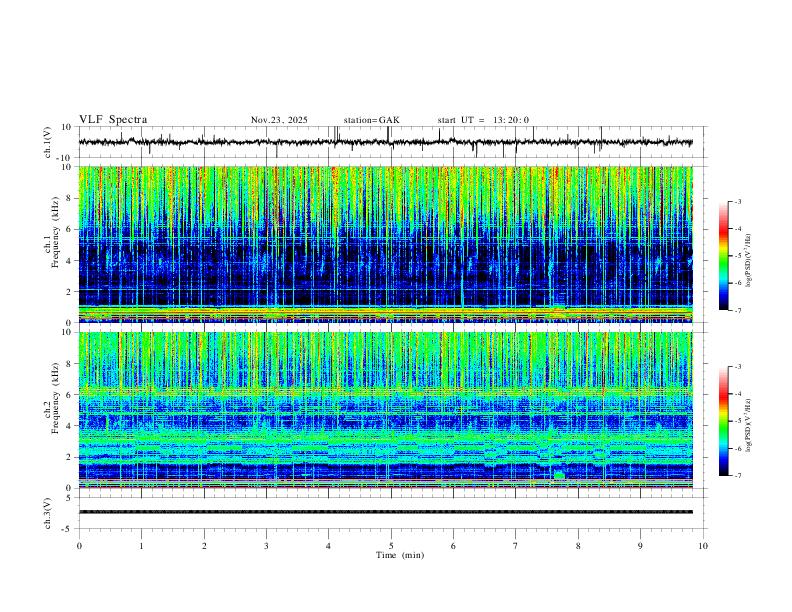This screenshot has width=792, height=612.
Task: Click the "4" kHz tick of ch.1 spectrogram
Action: click(69, 261)
